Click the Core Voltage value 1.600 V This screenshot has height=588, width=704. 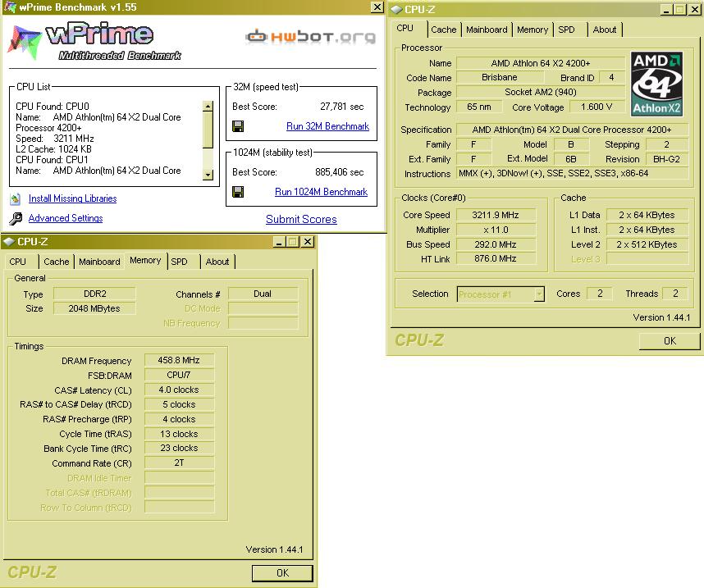(597, 107)
